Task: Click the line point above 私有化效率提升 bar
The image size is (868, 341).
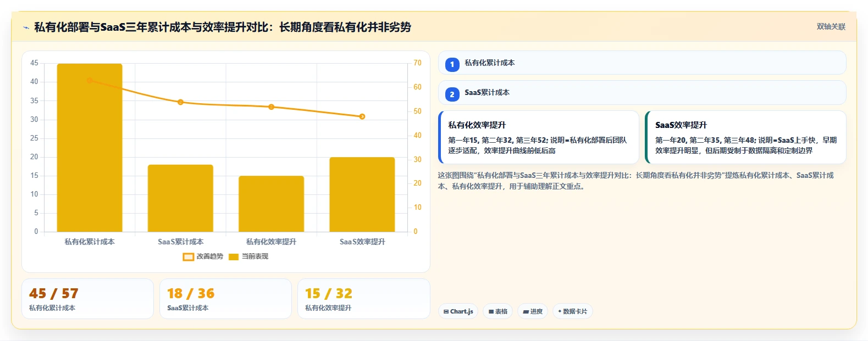Action: click(x=271, y=107)
